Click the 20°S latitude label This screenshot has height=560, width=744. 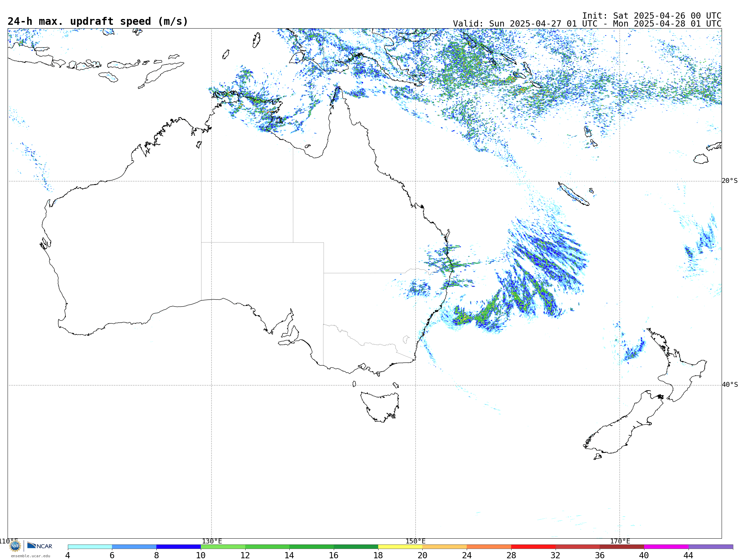(x=730, y=181)
